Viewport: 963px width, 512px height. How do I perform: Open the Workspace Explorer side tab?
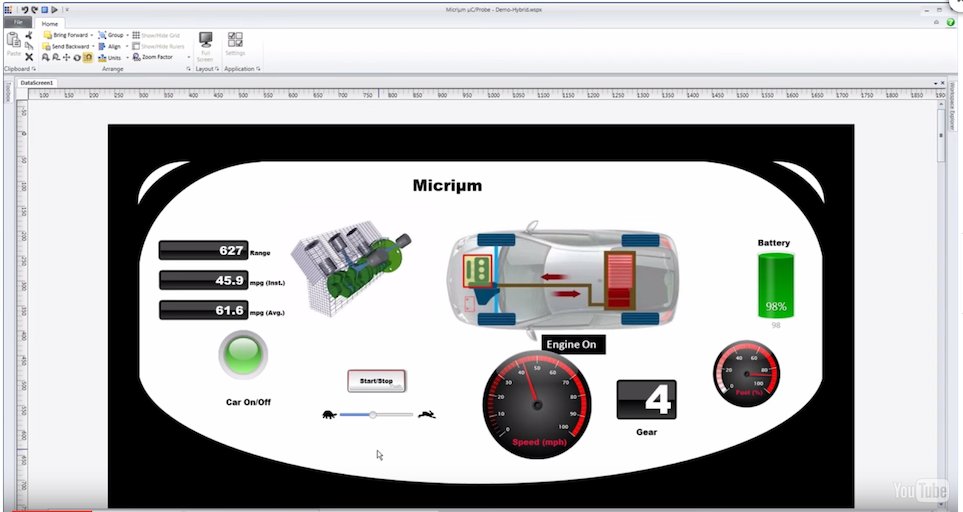953,106
